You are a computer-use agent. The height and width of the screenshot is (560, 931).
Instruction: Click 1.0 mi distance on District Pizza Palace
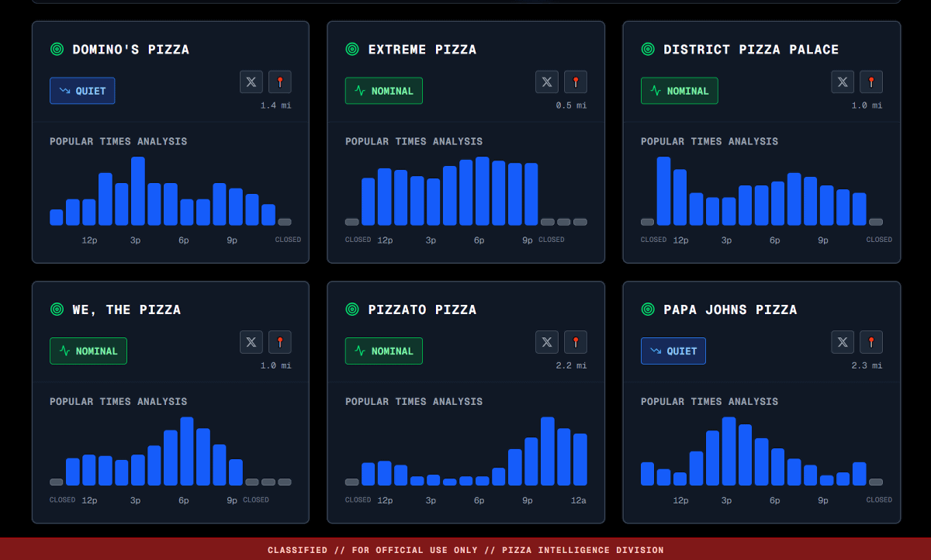pos(867,105)
